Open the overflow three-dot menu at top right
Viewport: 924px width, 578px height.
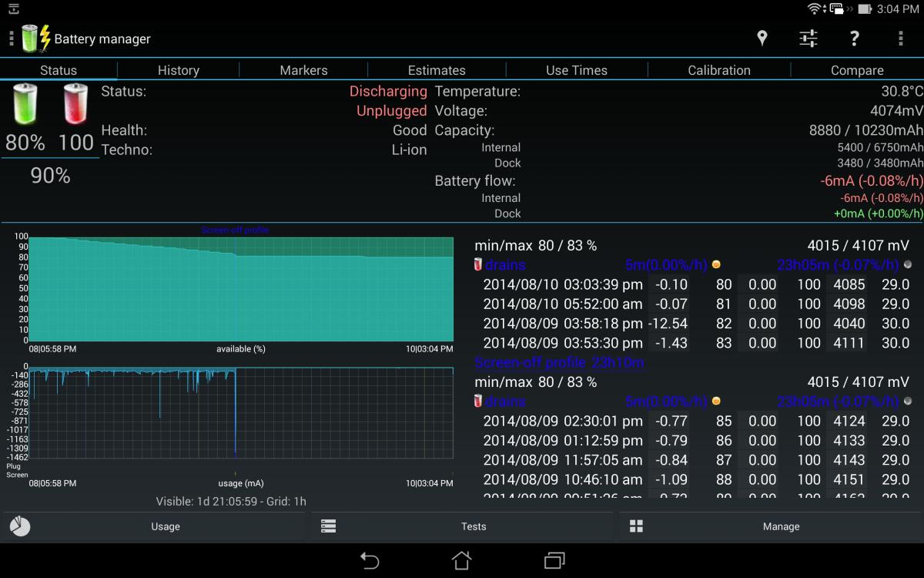click(900, 39)
